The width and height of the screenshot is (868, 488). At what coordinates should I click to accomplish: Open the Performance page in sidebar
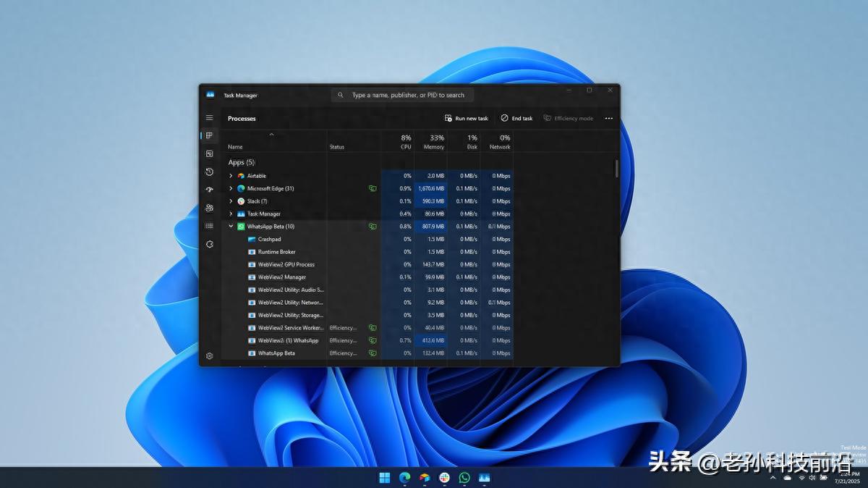(x=209, y=153)
